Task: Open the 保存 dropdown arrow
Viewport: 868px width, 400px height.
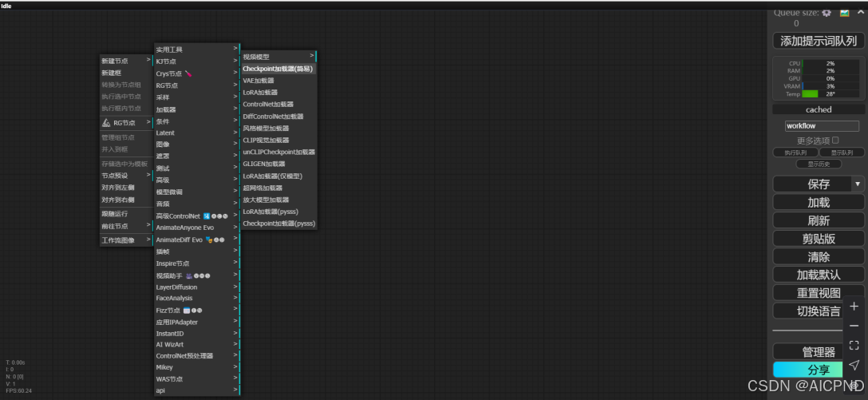Action: point(858,184)
